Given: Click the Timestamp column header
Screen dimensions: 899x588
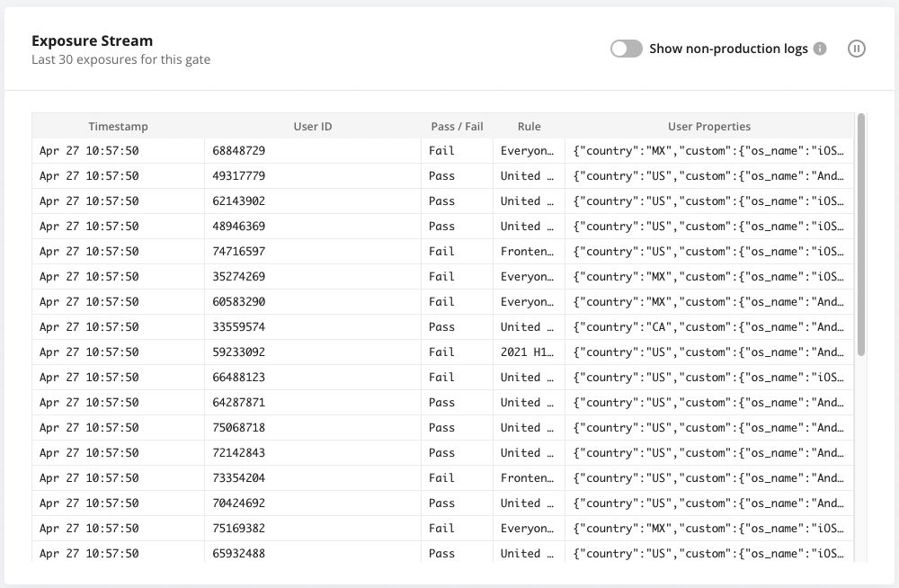Looking at the screenshot, I should [118, 126].
